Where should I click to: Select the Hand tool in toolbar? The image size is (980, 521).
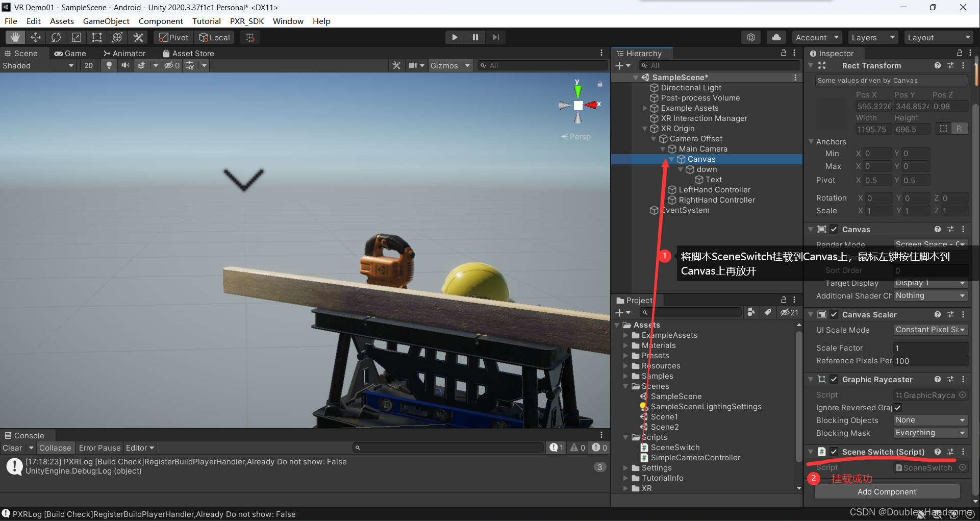(x=15, y=37)
